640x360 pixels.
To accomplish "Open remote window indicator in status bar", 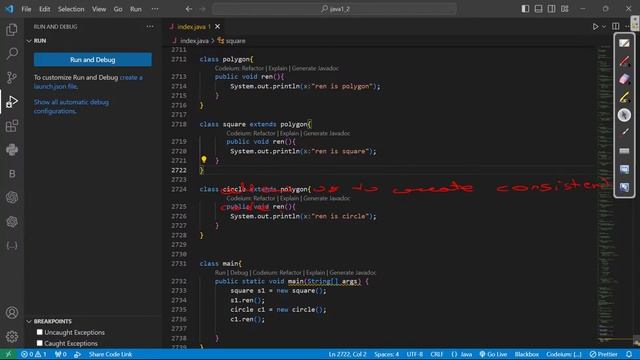I will tap(8, 354).
